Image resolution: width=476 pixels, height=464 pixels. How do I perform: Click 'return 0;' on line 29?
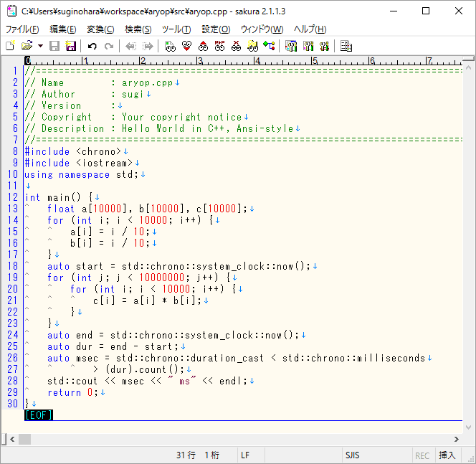tap(73, 392)
